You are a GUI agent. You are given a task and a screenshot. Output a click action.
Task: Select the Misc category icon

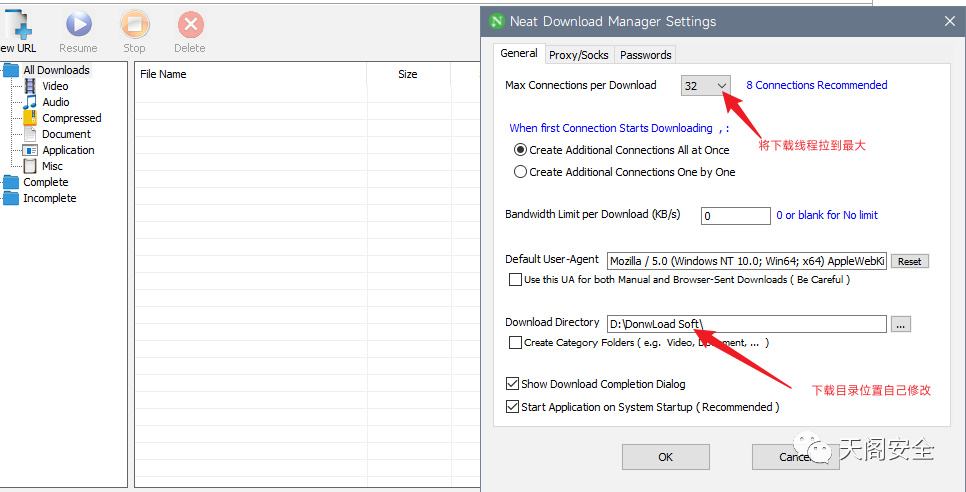click(x=30, y=166)
